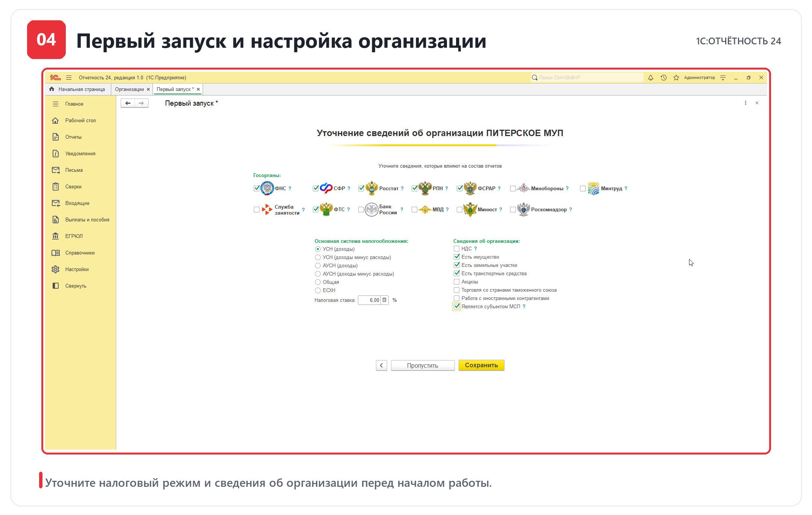Open Уведомления section in sidebar
The width and height of the screenshot is (812, 515).
click(x=80, y=153)
